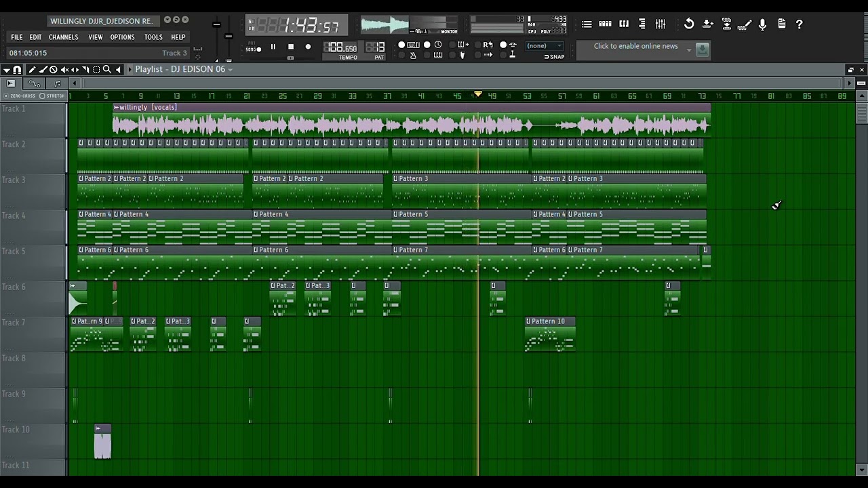Image resolution: width=868 pixels, height=488 pixels.
Task: Toggle the blend recording LED
Action: pyautogui.click(x=452, y=45)
